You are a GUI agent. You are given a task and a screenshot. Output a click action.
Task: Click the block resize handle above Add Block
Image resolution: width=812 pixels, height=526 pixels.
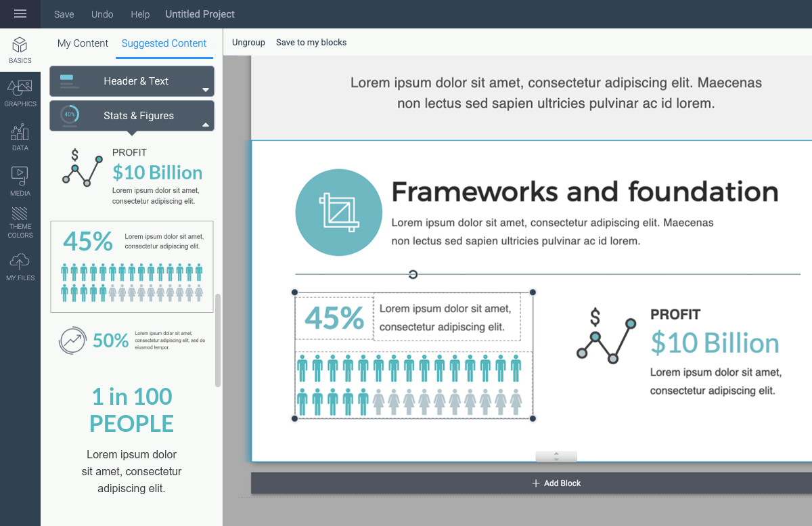[x=556, y=456]
